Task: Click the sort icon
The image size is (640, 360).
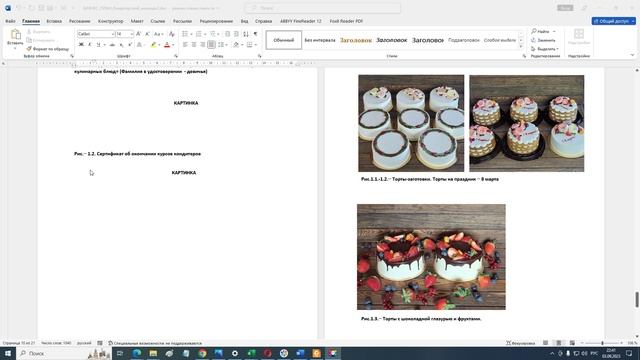Action: (x=246, y=34)
